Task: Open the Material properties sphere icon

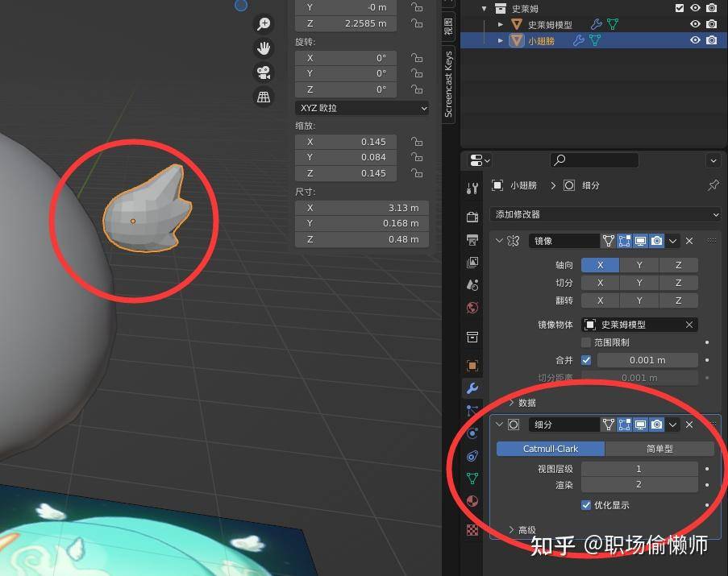Action: point(472,501)
